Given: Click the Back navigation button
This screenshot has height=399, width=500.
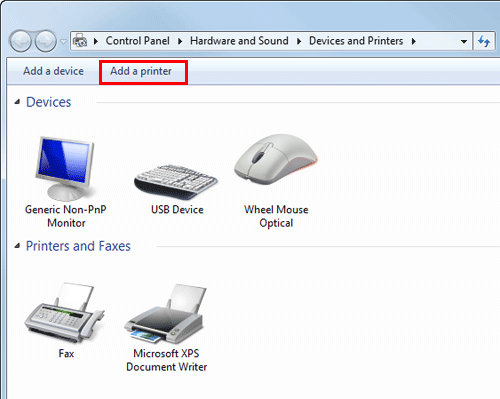Looking at the screenshot, I should (x=21, y=41).
